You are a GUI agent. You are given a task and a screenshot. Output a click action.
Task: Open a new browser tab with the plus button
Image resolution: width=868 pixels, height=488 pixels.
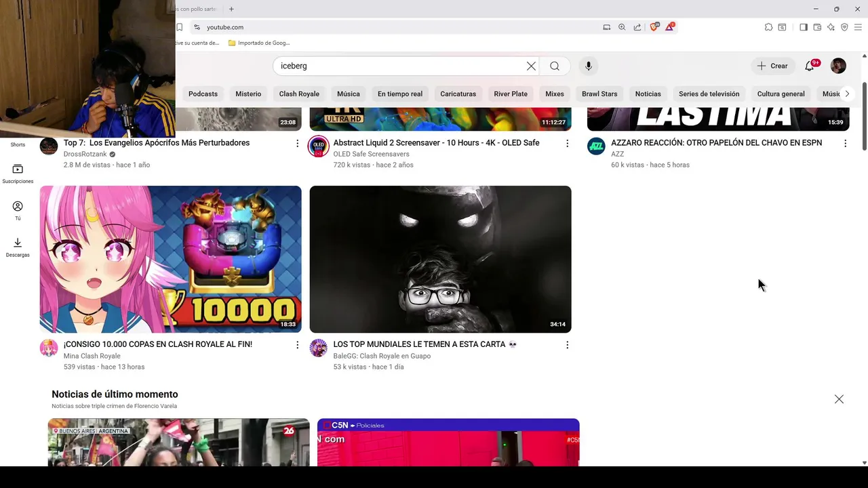(x=231, y=9)
